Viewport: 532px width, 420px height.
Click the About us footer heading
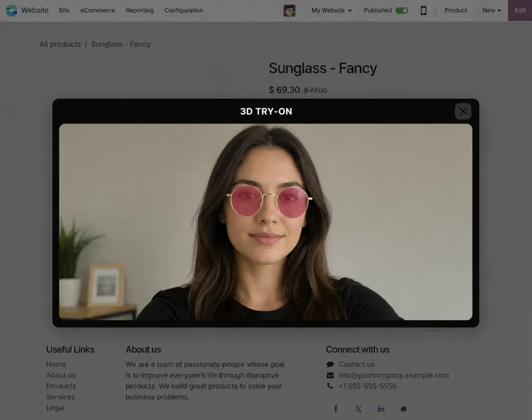point(143,349)
